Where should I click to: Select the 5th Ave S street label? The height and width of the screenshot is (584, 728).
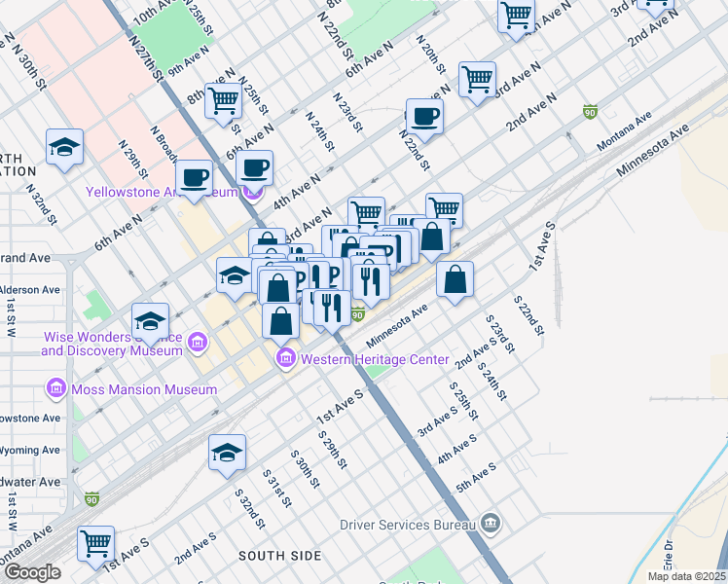click(x=475, y=478)
